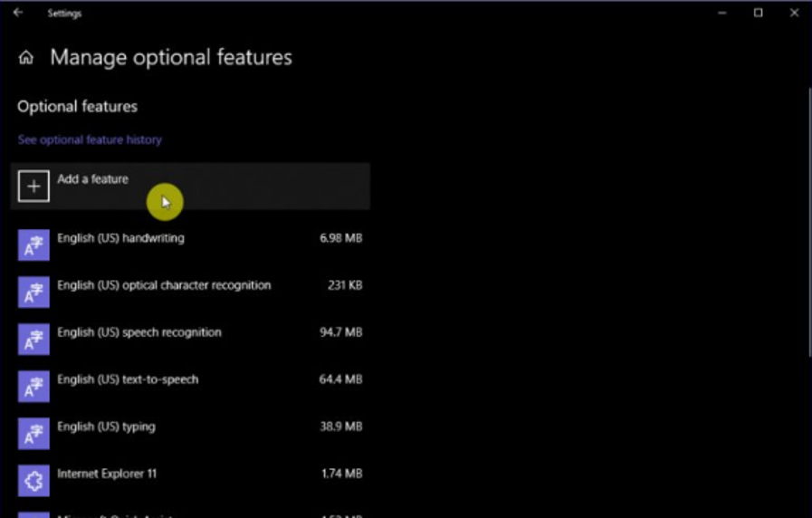Click the Manage optional features heading
Viewport: 812px width, 518px height.
171,57
